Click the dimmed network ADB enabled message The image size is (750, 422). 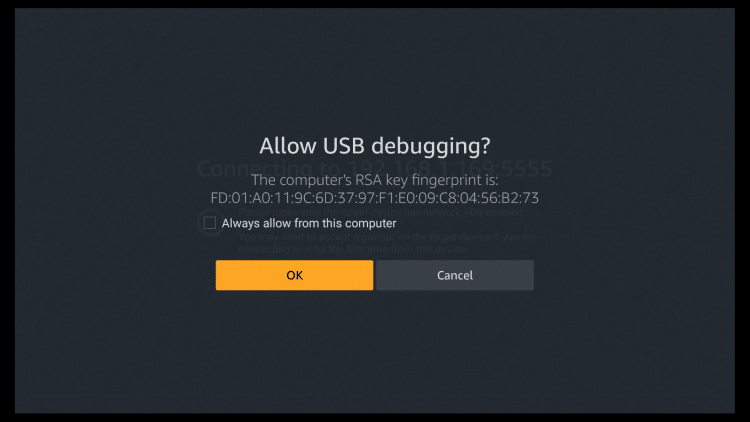coord(381,212)
